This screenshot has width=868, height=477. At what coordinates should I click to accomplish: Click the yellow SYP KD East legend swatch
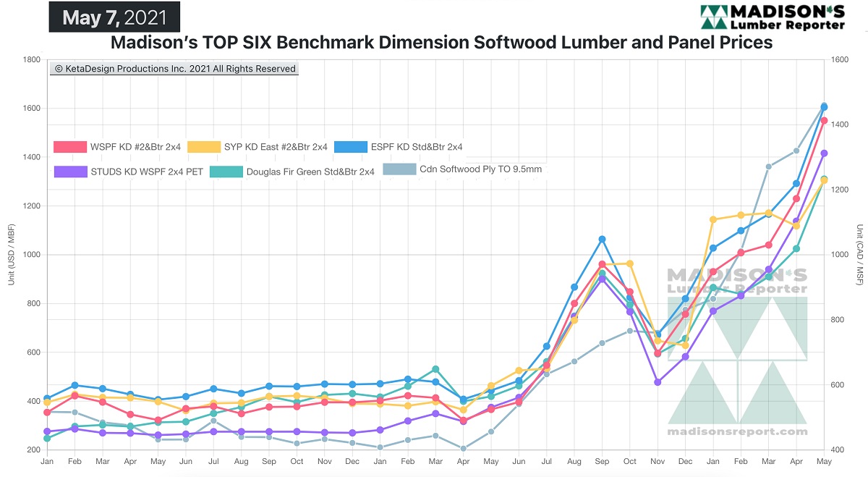click(204, 147)
